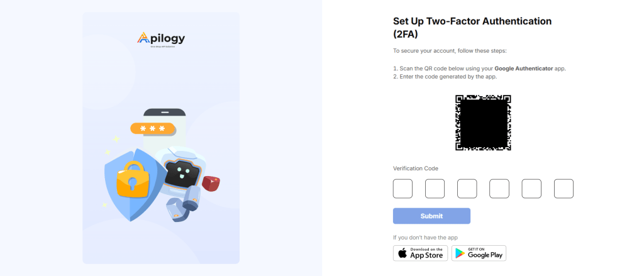The image size is (644, 276).
Task: Select the first verification code box
Action: tap(402, 189)
